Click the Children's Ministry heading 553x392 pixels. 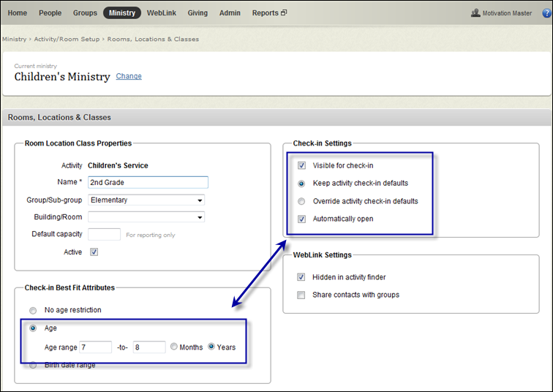pyautogui.click(x=62, y=77)
